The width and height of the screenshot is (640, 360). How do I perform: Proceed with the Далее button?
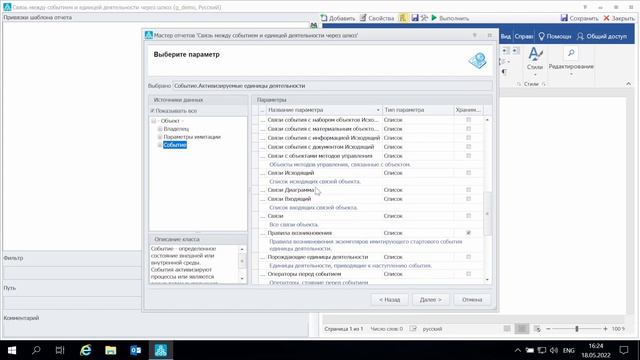[x=431, y=300]
